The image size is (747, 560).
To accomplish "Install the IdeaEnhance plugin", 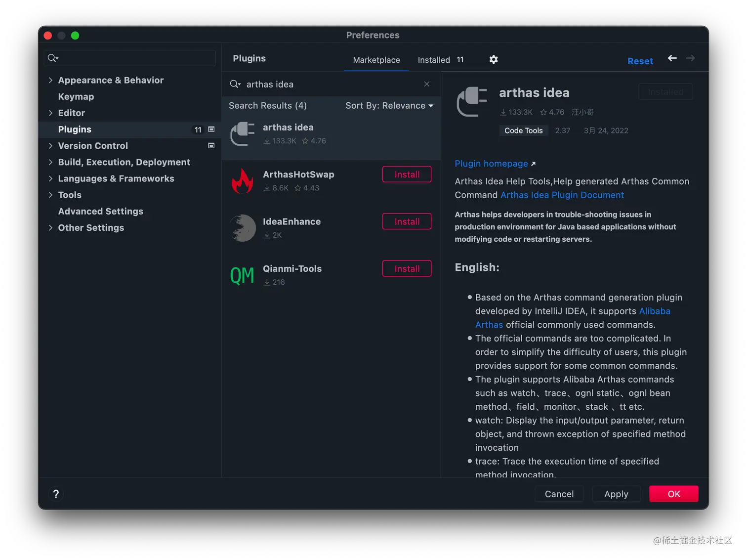I will (407, 221).
